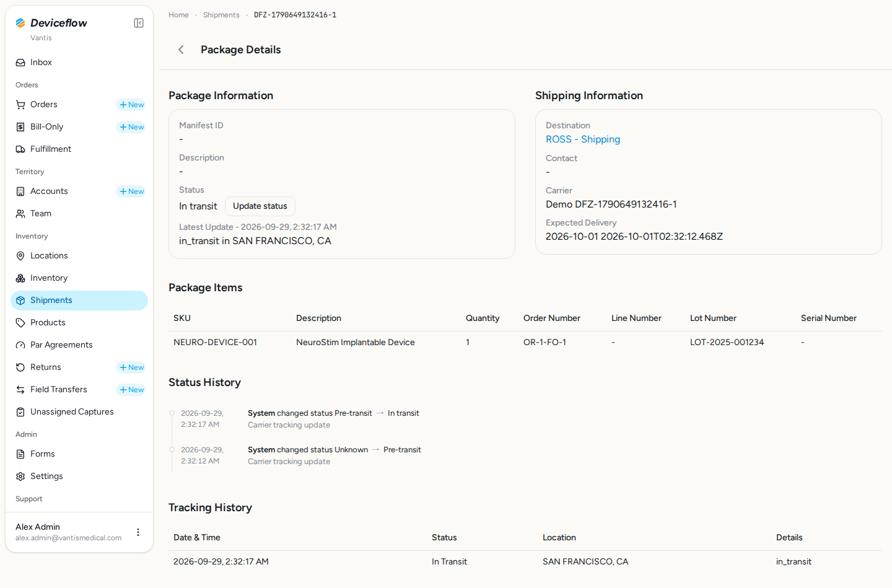This screenshot has width=892, height=588.
Task: Click the Products tag icon
Action: pyautogui.click(x=20, y=323)
